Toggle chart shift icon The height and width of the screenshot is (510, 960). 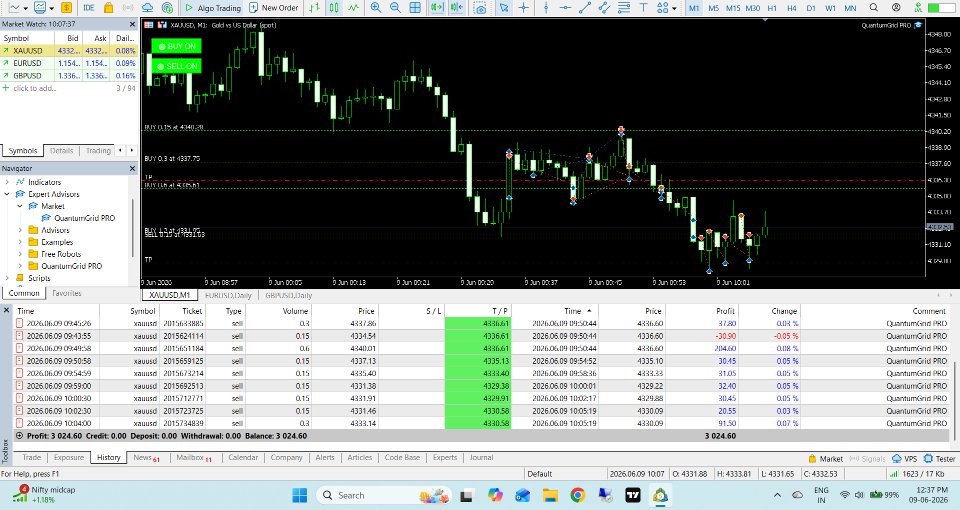(457, 8)
